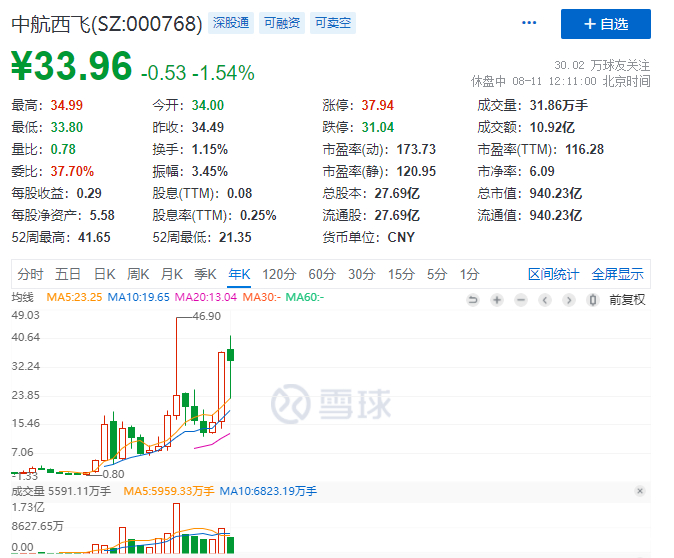The height and width of the screenshot is (558, 674).
Task: Choose the 5分 interval tab
Action: (437, 274)
